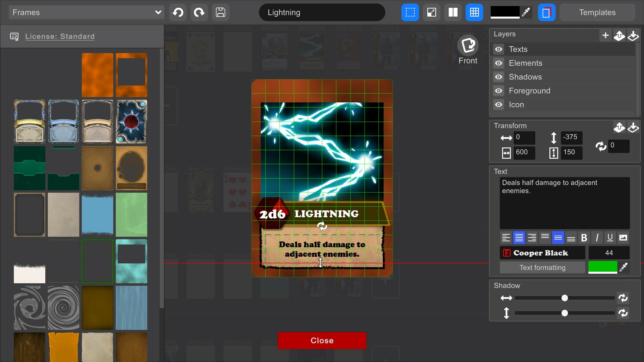Hide the Foreground layer
The image size is (644, 362).
point(499,91)
